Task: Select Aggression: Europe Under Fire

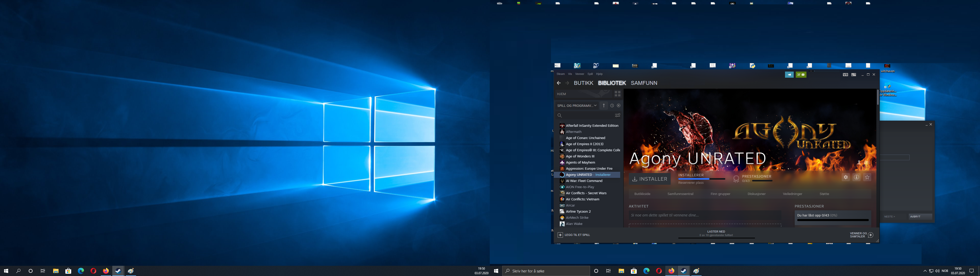Action: click(589, 168)
